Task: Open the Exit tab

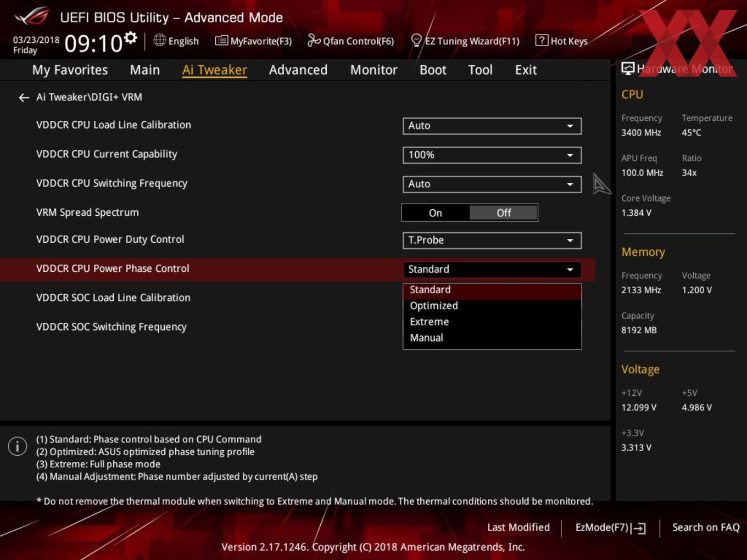Action: tap(526, 70)
